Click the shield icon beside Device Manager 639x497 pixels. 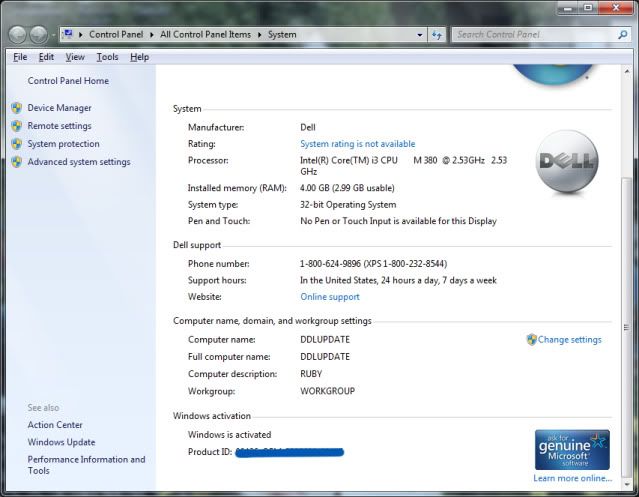pos(17,108)
